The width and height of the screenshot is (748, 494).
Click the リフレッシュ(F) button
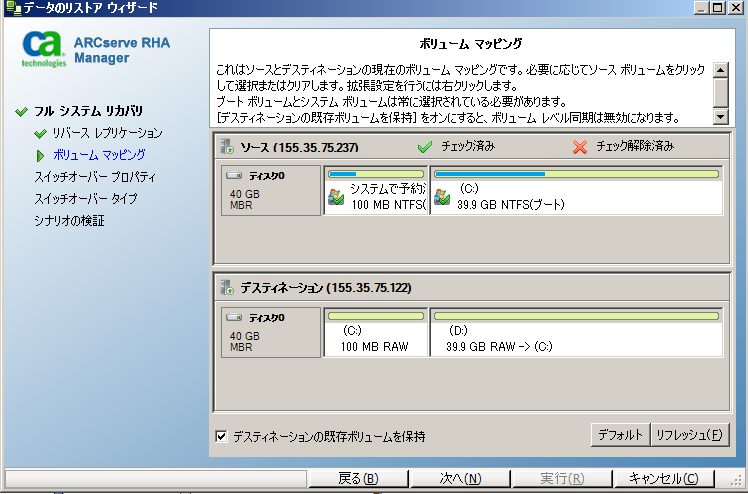pyautogui.click(x=690, y=435)
